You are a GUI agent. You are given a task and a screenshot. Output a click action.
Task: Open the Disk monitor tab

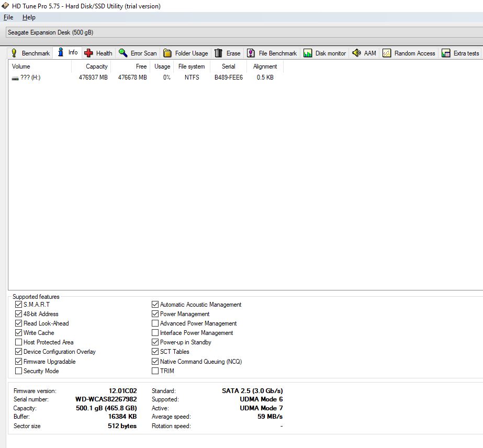(x=325, y=53)
